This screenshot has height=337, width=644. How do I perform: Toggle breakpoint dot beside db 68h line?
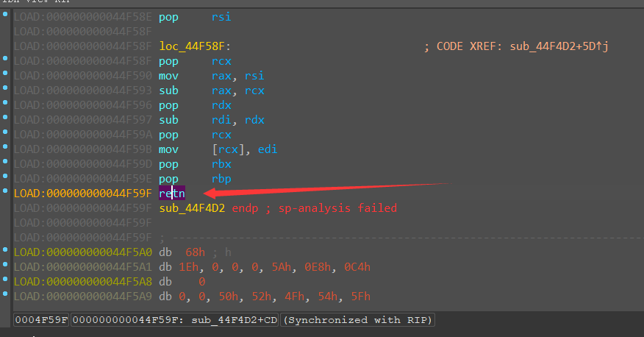click(5, 249)
